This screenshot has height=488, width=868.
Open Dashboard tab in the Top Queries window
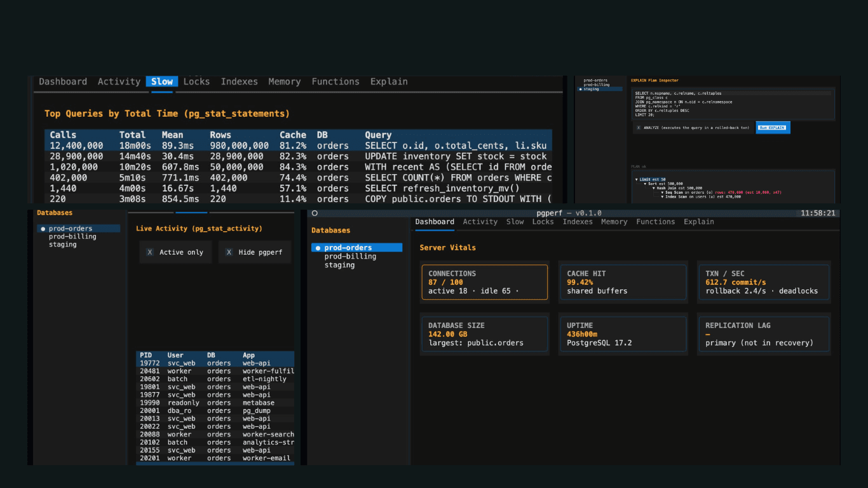[63, 81]
